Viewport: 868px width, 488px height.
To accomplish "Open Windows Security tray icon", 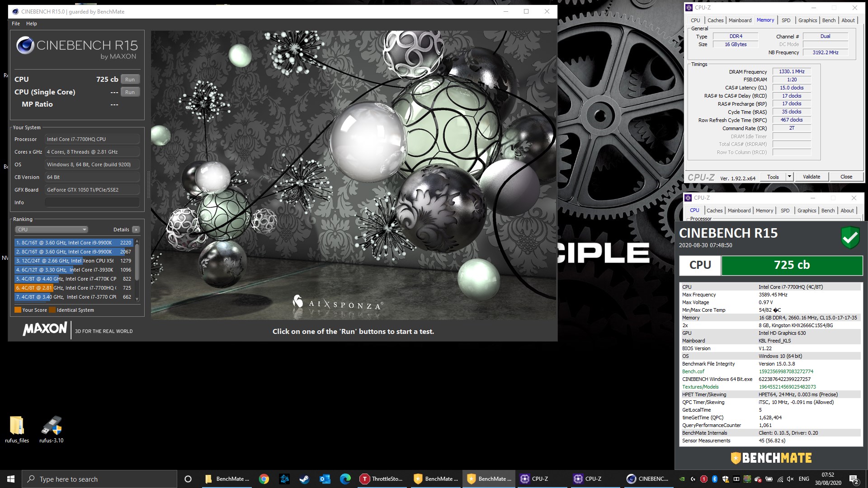I will [x=726, y=479].
